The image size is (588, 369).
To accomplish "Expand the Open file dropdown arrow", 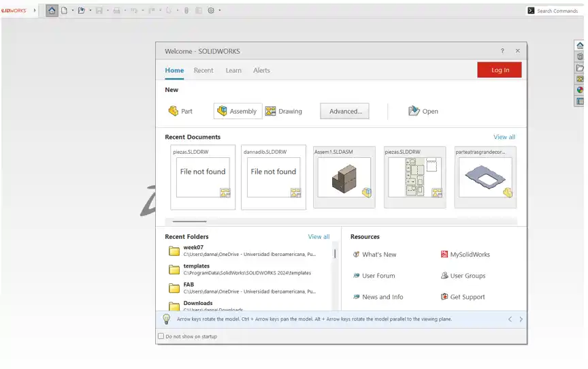I will (91, 10).
